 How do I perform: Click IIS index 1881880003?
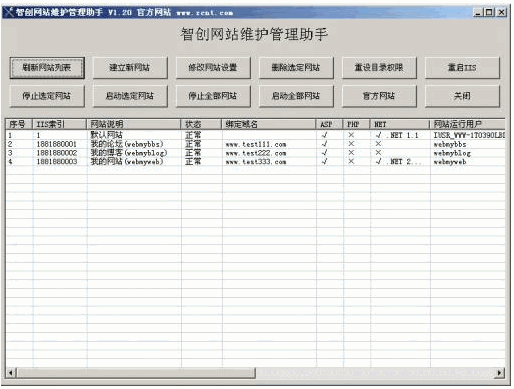[x=57, y=161]
